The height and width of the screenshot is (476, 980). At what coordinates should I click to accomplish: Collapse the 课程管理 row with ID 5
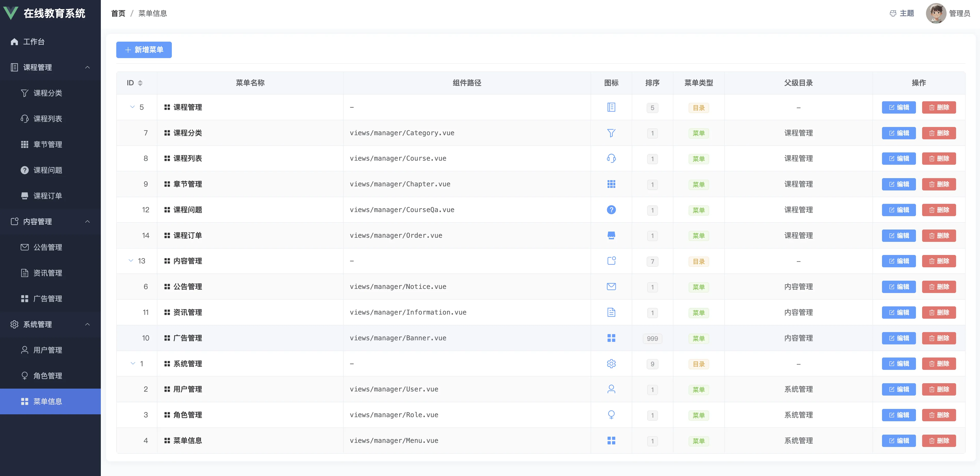[132, 107]
